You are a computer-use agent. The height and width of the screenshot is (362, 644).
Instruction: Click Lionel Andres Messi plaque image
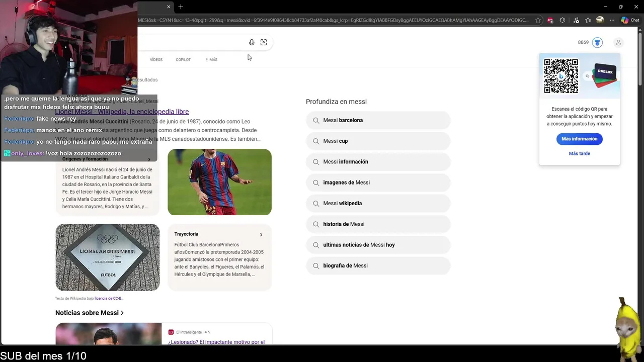point(107,257)
